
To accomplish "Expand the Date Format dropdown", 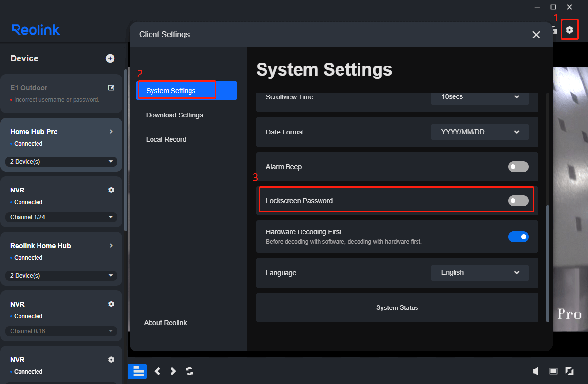I will (479, 132).
